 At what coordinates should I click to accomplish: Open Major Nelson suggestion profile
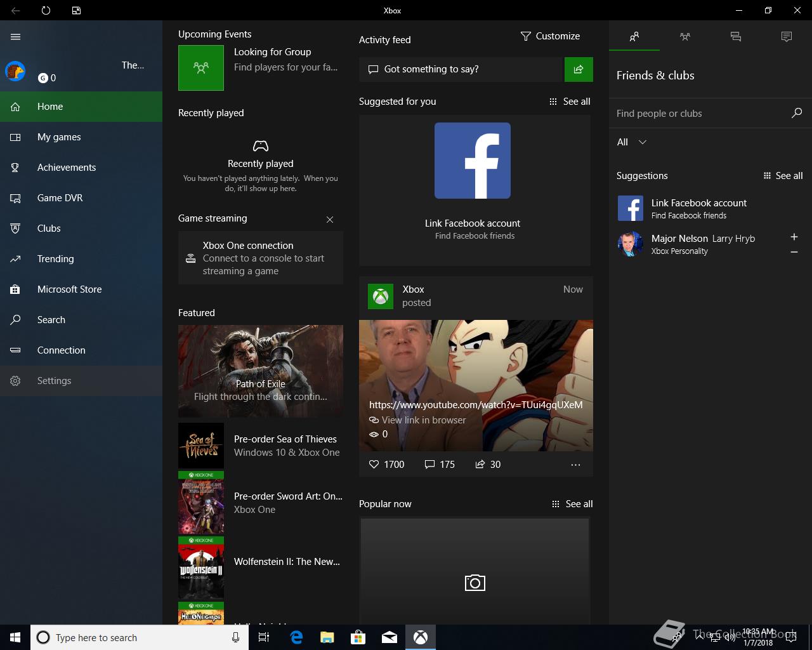point(698,244)
